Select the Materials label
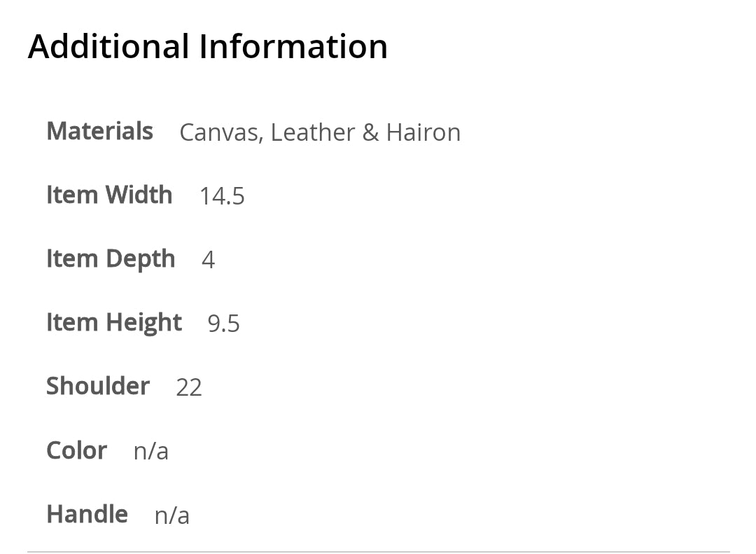This screenshot has height=554, width=756. coord(99,132)
